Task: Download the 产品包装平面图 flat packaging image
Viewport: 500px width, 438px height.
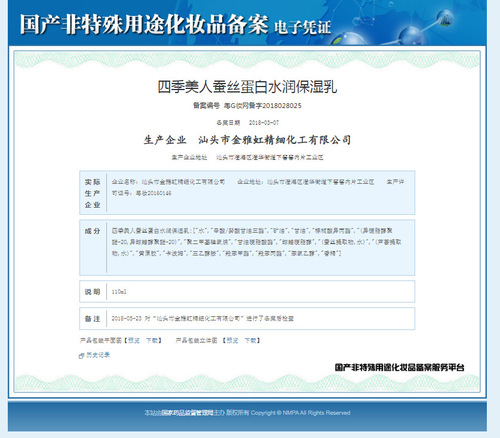Action: click(x=152, y=340)
